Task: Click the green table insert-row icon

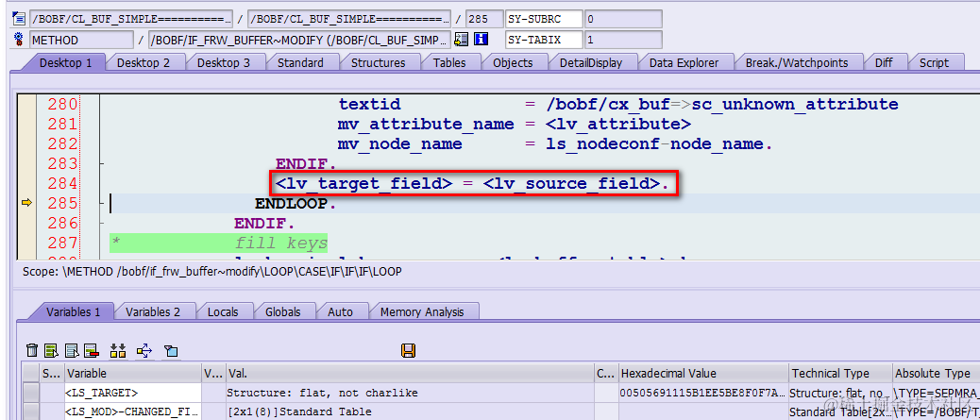Action: coord(52,350)
